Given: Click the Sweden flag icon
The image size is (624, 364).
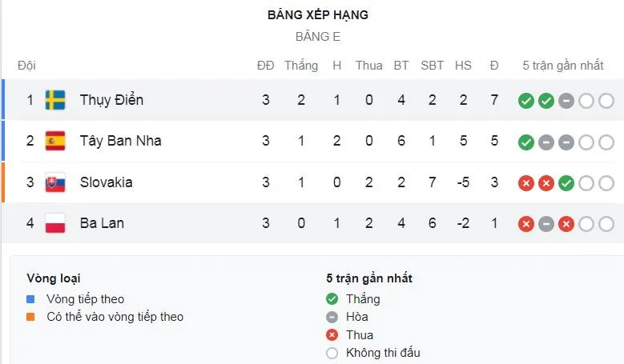Looking at the screenshot, I should click(55, 100).
